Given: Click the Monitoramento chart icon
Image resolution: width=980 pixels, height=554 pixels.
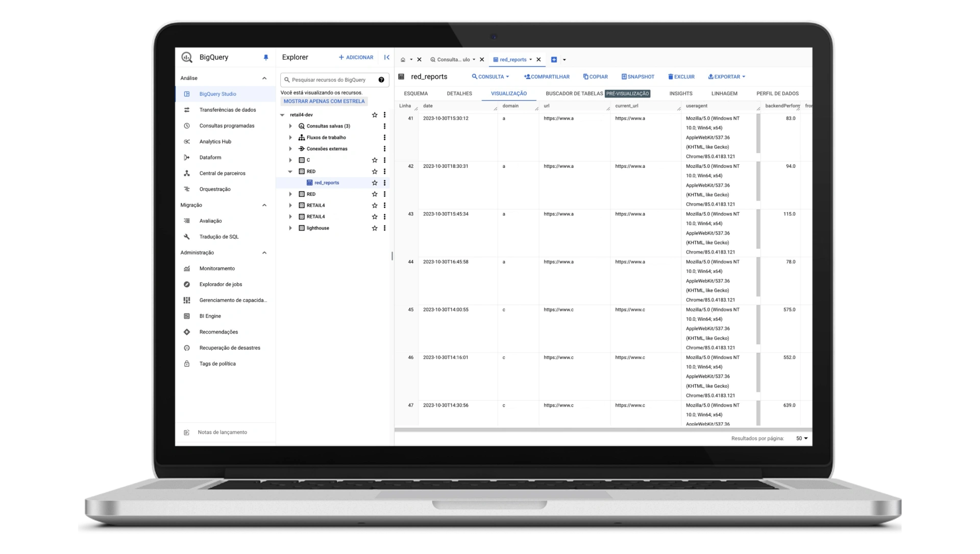Looking at the screenshot, I should tap(187, 268).
